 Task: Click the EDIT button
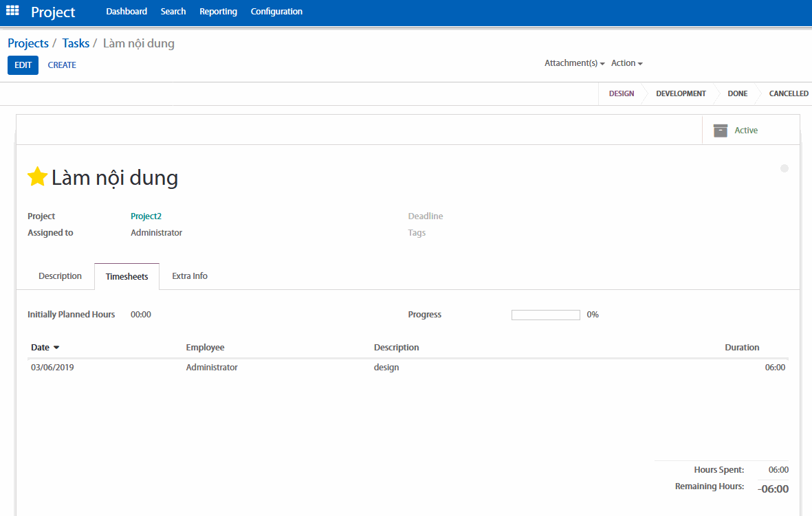pyautogui.click(x=23, y=65)
